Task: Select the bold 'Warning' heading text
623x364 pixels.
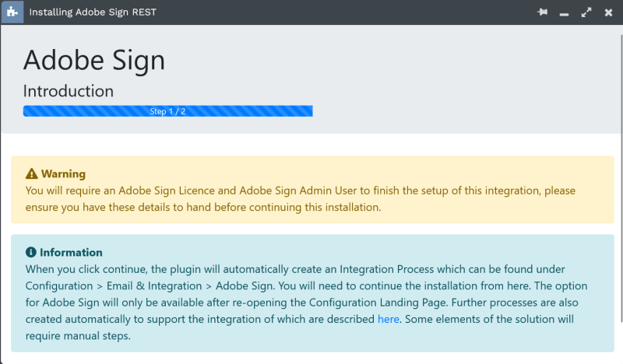Action: (63, 174)
